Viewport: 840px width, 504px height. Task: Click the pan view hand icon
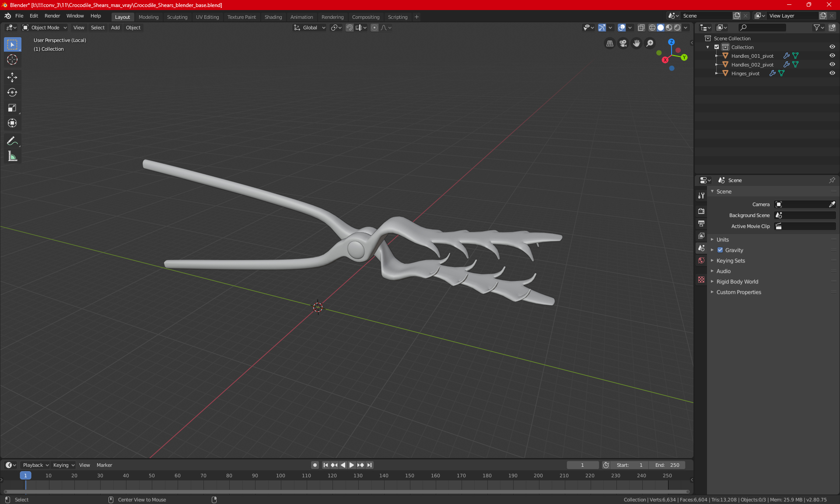[x=637, y=43]
